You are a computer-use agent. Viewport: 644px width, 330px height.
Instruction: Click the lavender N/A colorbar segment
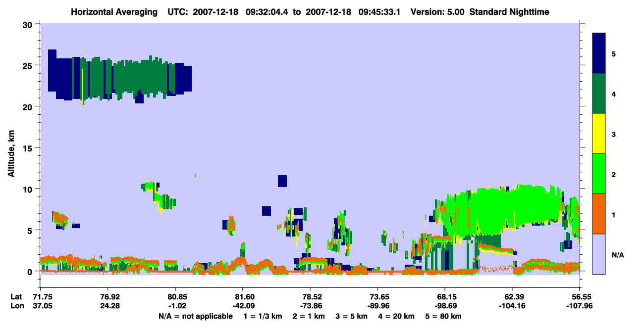599,253
